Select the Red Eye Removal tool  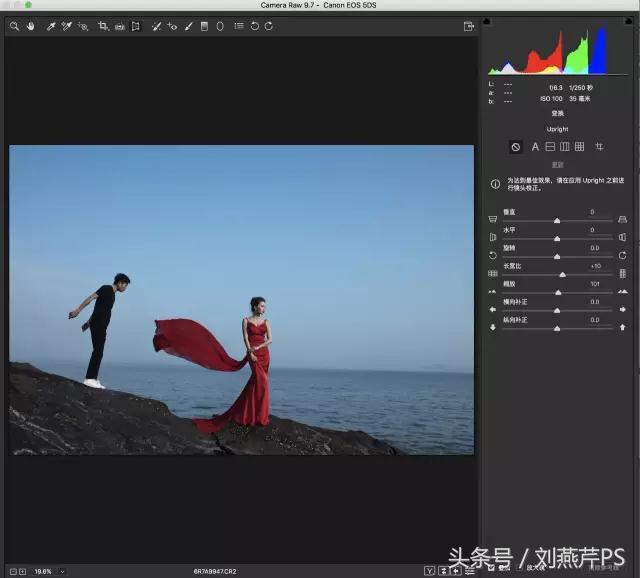tap(172, 27)
